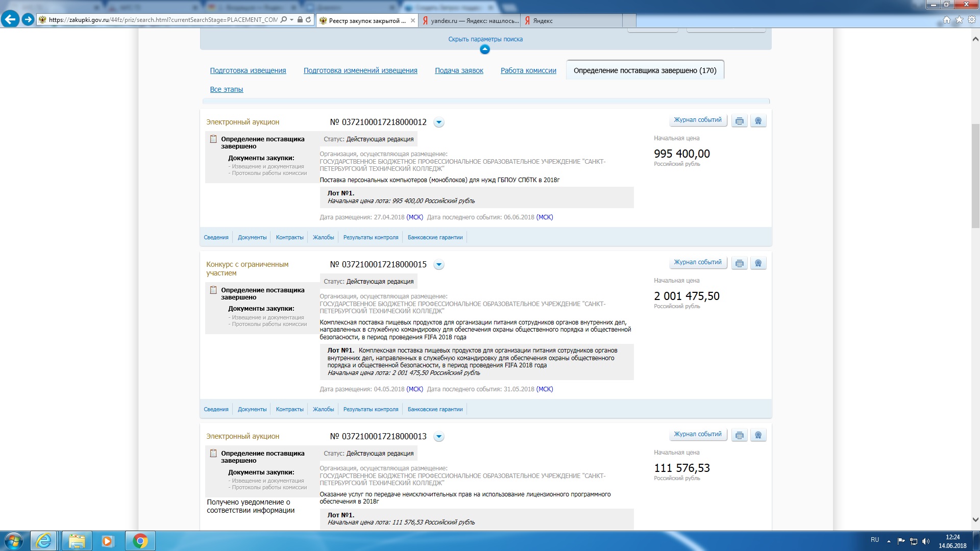Click the search magnifier in address bar
The width and height of the screenshot is (980, 551).
pos(284,20)
